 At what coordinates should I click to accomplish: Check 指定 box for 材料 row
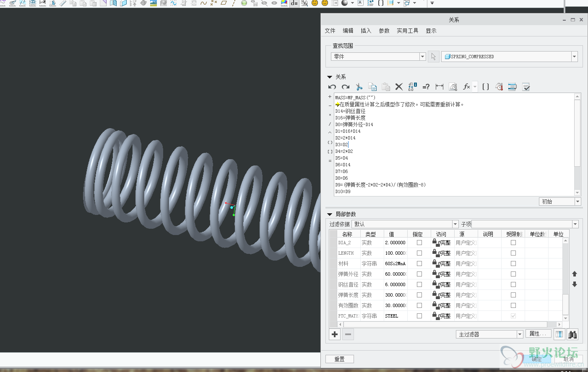pos(419,263)
